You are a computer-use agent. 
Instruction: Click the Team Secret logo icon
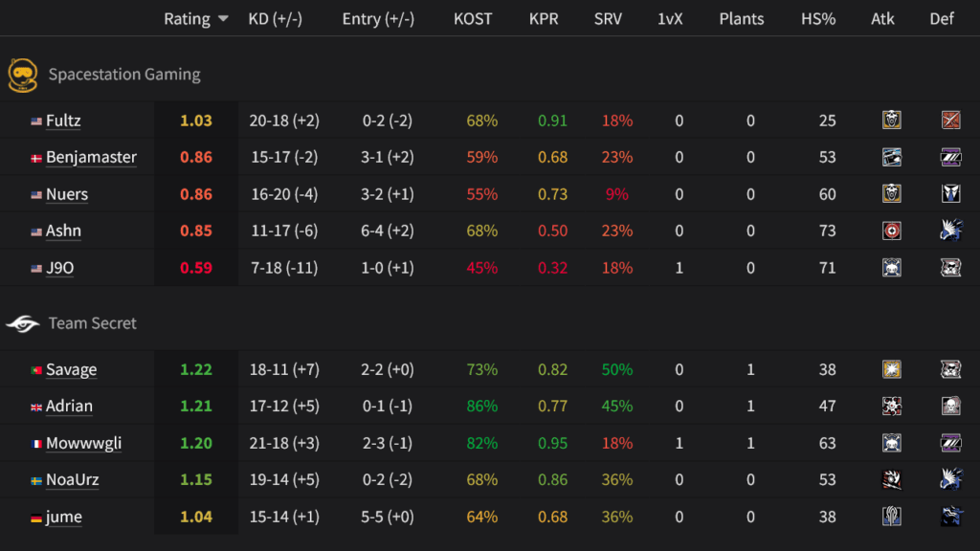pos(23,324)
